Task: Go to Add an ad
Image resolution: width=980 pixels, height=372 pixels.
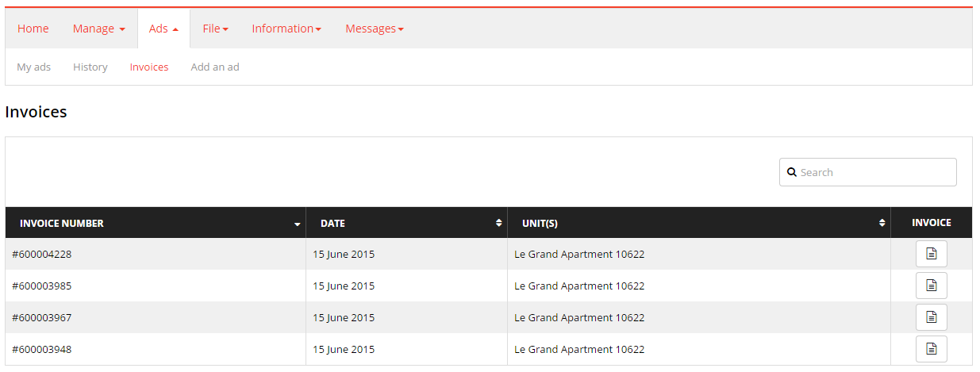Action: coord(215,67)
